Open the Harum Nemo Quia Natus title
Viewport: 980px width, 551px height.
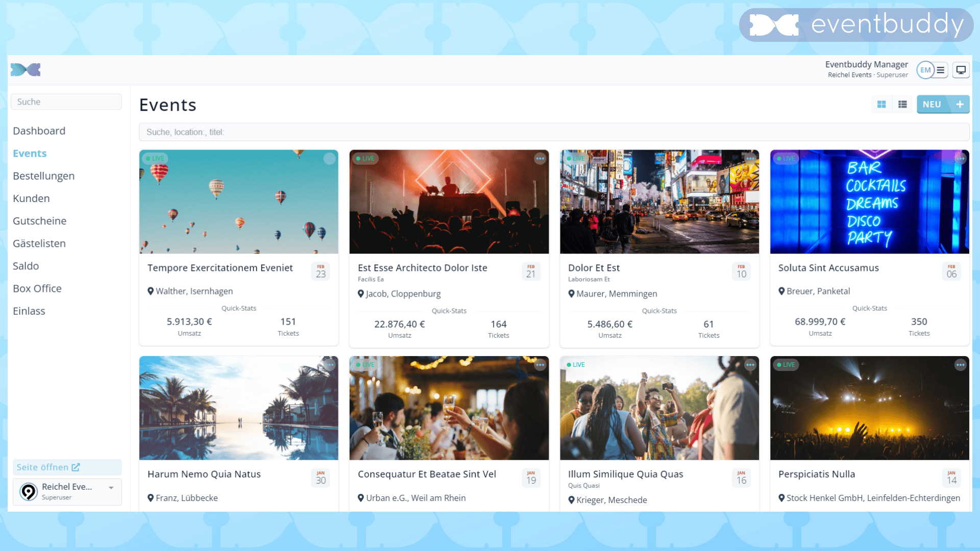pyautogui.click(x=204, y=474)
